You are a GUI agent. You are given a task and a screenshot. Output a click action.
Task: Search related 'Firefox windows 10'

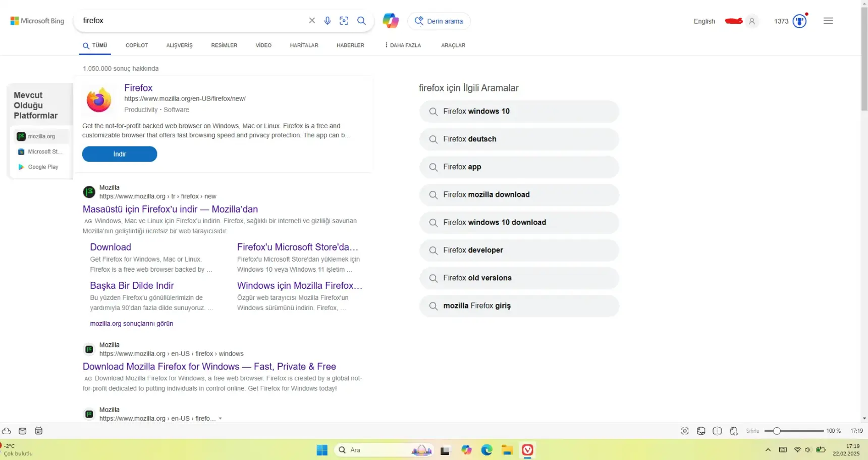tap(519, 112)
